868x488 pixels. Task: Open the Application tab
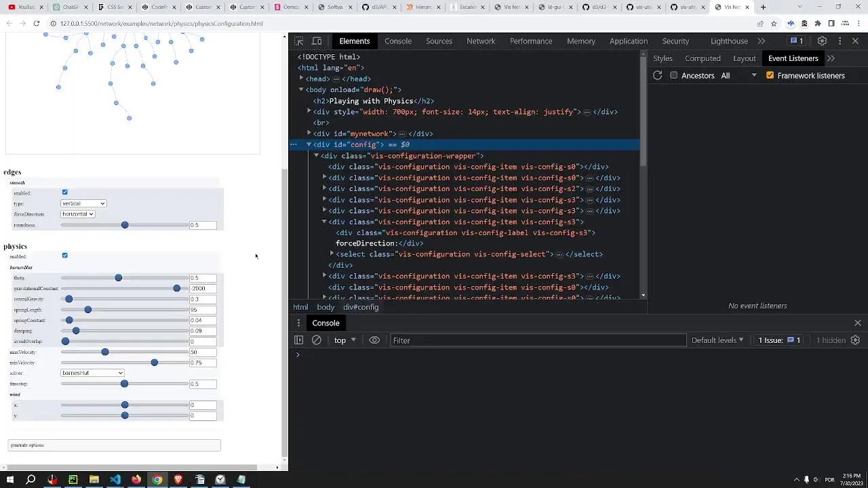pyautogui.click(x=629, y=41)
